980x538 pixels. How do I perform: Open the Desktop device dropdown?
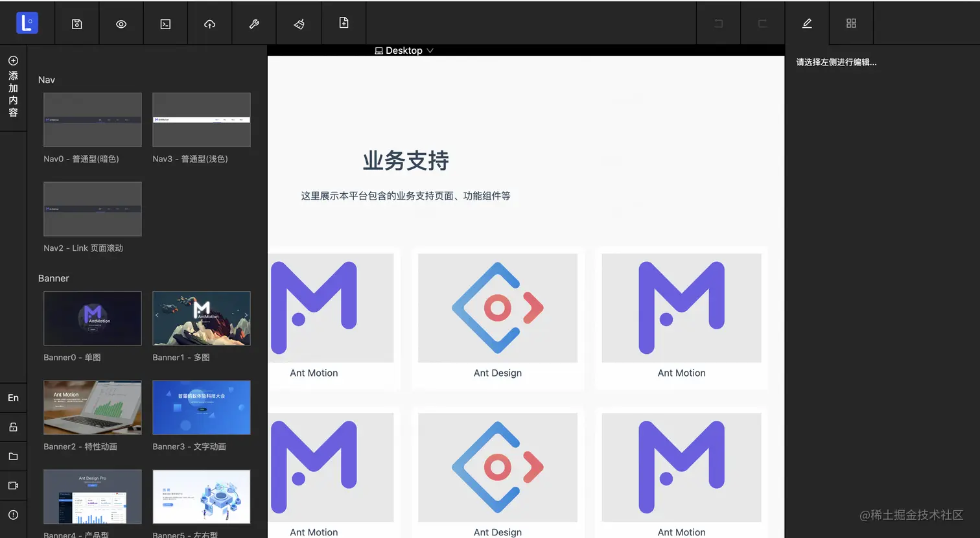pos(404,51)
